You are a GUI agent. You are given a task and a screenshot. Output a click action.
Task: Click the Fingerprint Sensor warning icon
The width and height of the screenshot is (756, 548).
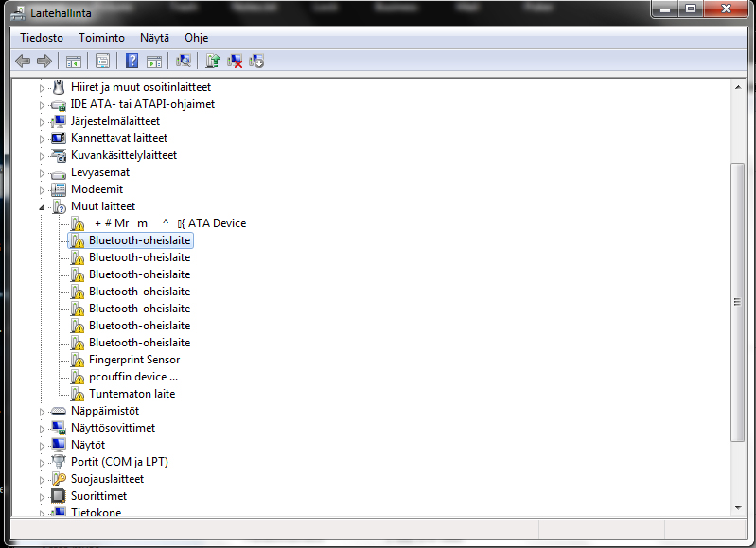[x=78, y=360]
